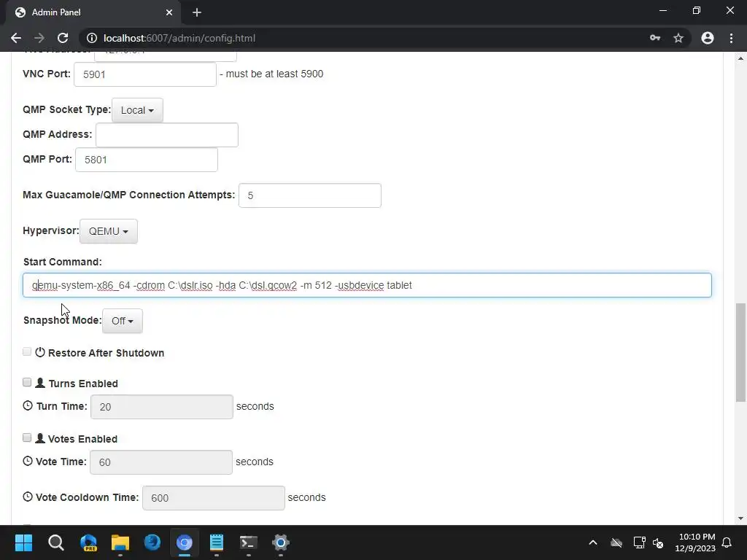Viewport: 747px width, 560px height.
Task: Click the Restore After Shutdown label
Action: (106, 353)
